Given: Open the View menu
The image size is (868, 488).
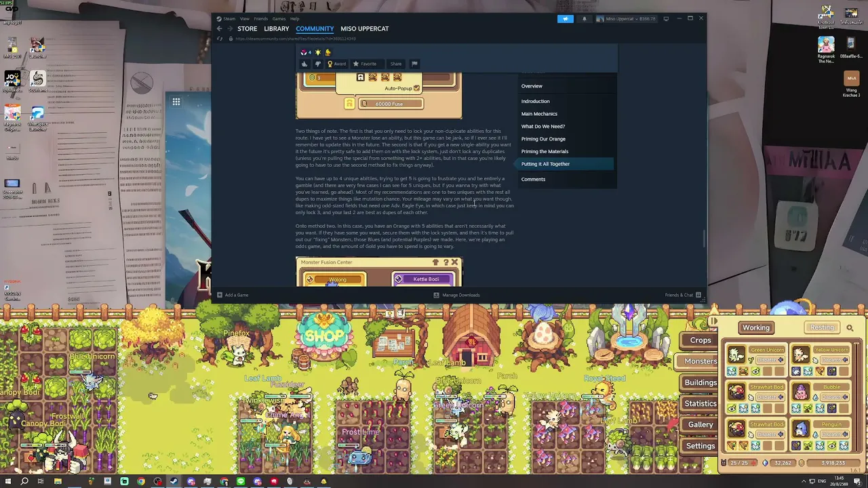Looking at the screenshot, I should click(x=244, y=18).
